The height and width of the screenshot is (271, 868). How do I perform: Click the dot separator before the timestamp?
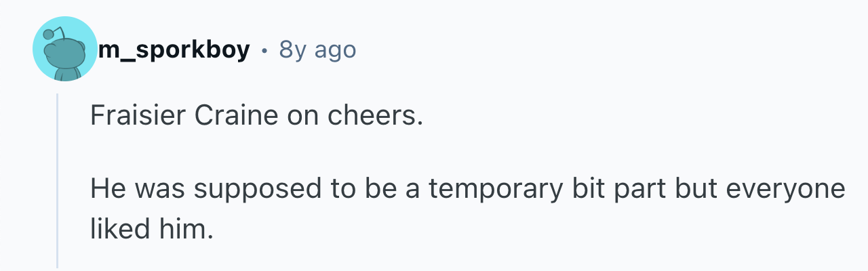point(264,50)
